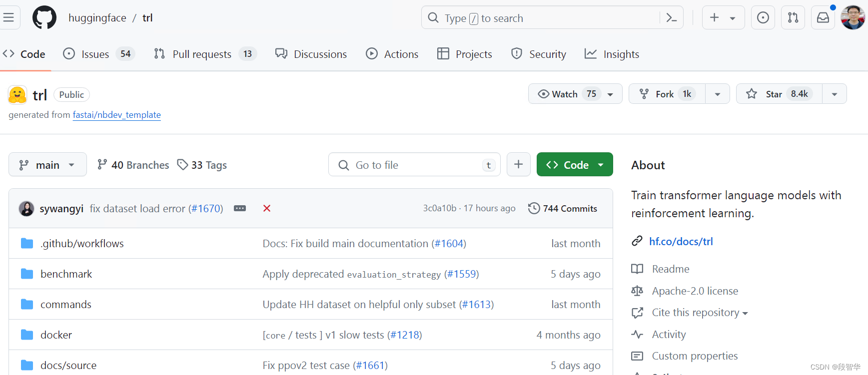868x375 pixels.
Task: Open the pull requests icon in header
Action: [x=793, y=17]
